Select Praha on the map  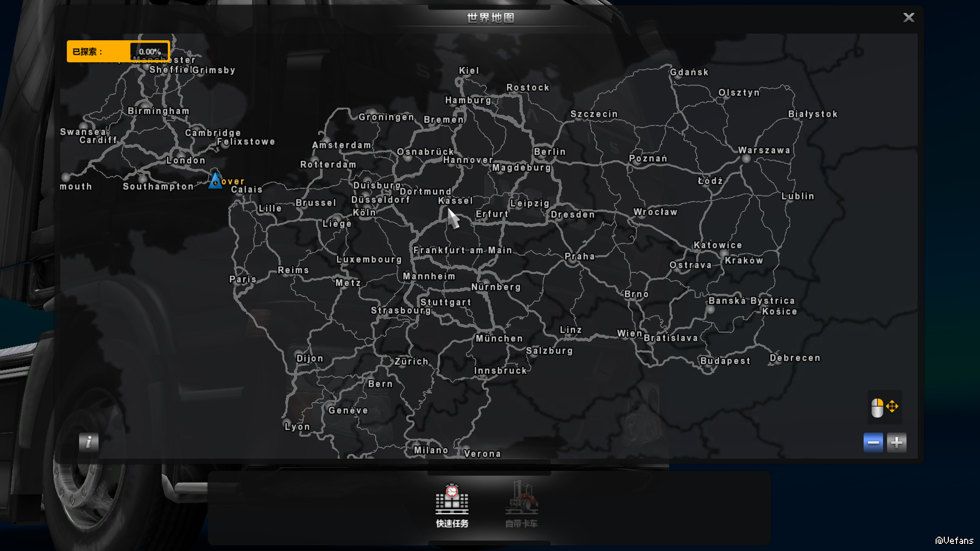(x=579, y=256)
